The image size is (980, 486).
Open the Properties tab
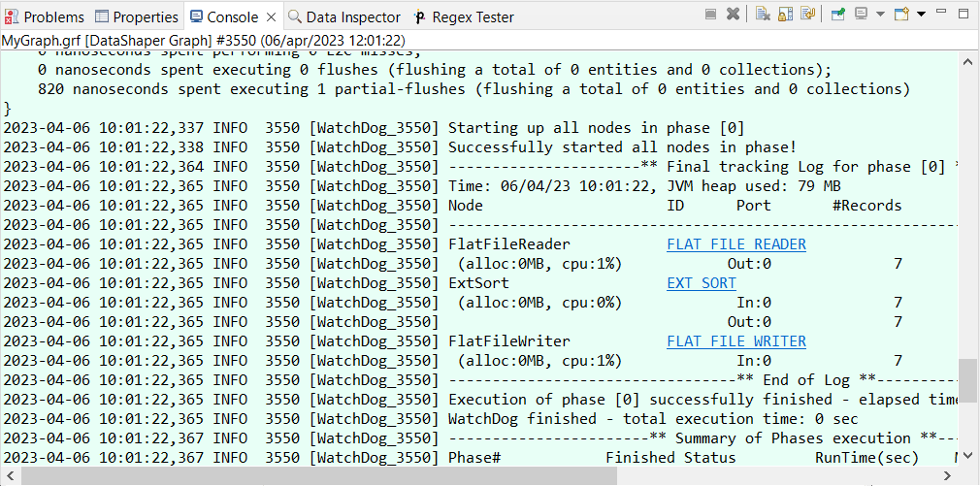137,17
